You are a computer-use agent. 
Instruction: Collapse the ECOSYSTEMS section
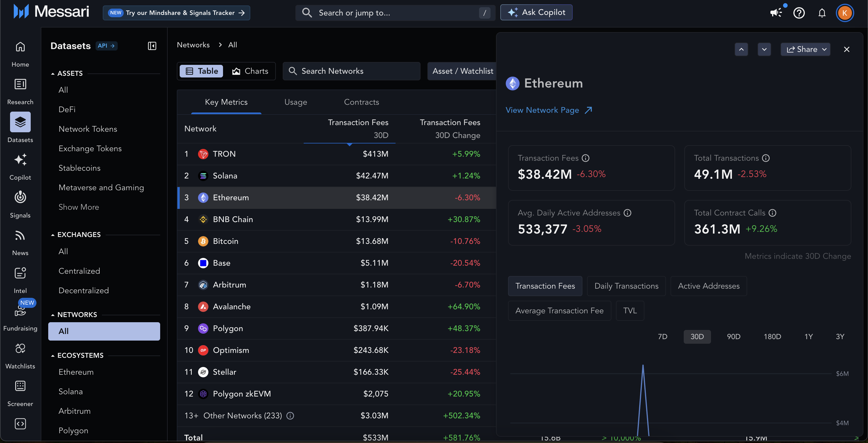[x=77, y=355]
